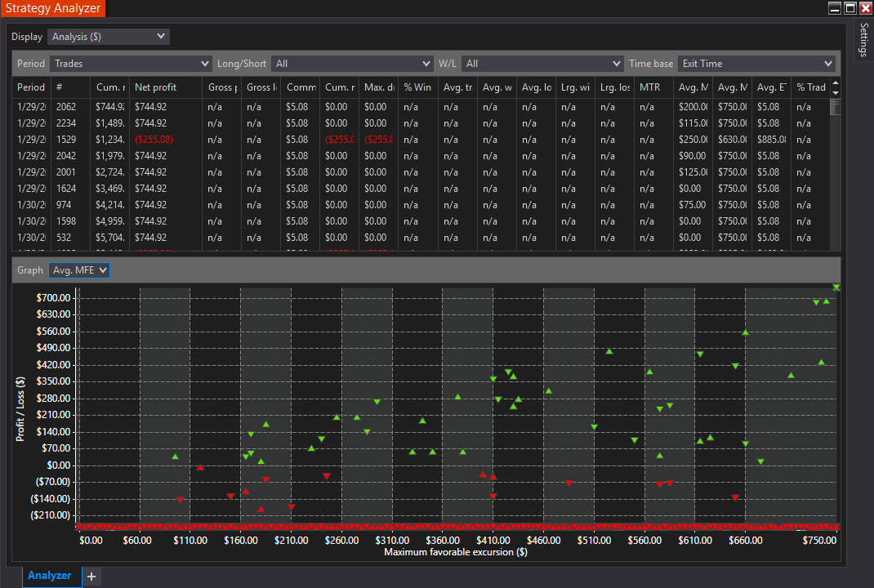The width and height of the screenshot is (874, 588).
Task: Open the Time base dropdown showing Exit Time
Action: point(756,64)
